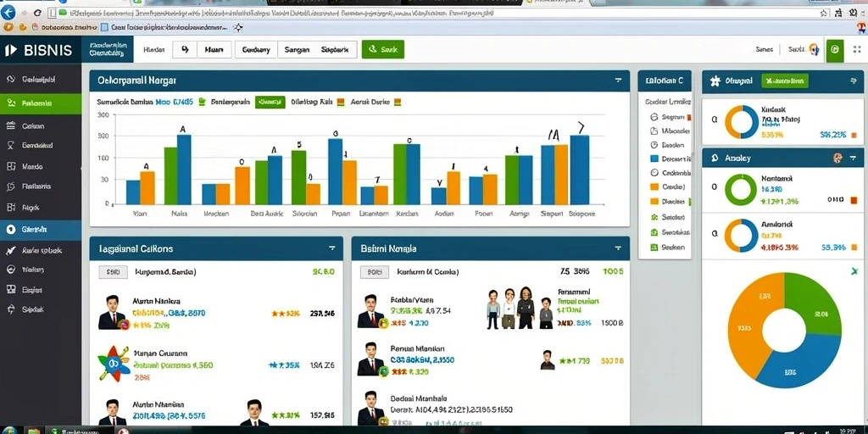868x434 pixels.
Task: Click the BISNIS logo in the header
Action: [x=38, y=50]
